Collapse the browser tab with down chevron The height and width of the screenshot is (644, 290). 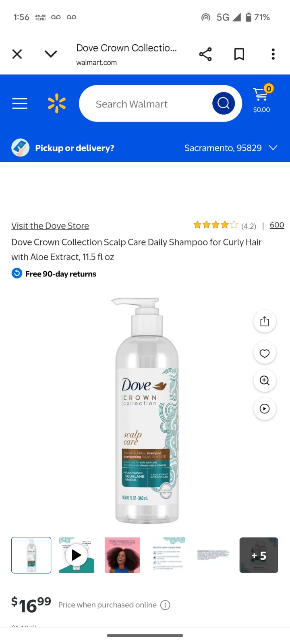click(51, 54)
